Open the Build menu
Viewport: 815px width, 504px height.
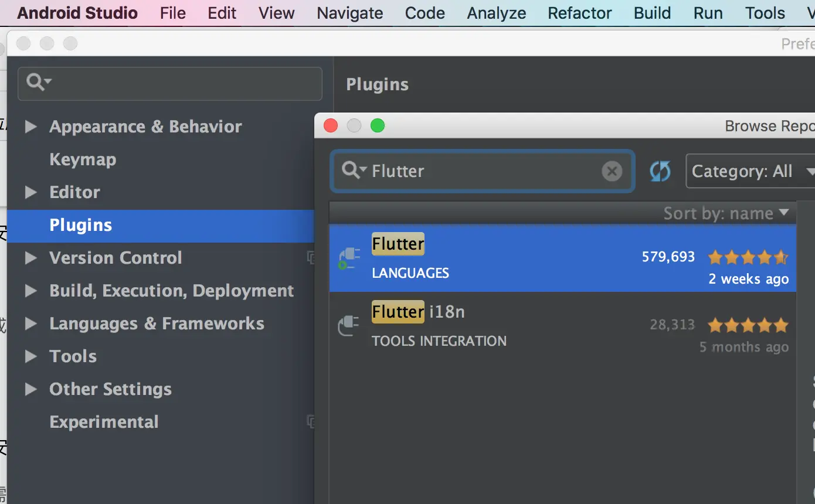pos(652,13)
